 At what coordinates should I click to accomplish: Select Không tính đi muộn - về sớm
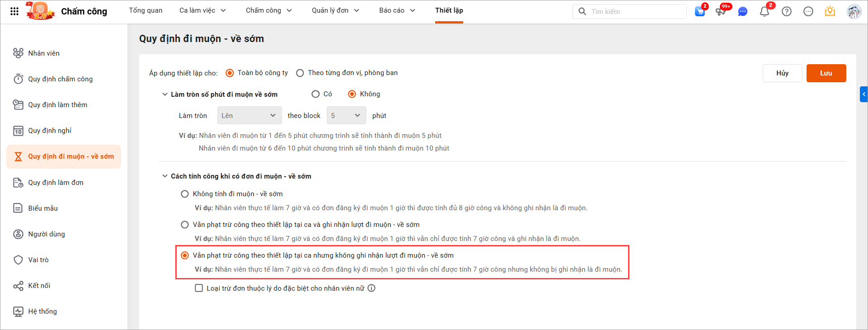(185, 194)
